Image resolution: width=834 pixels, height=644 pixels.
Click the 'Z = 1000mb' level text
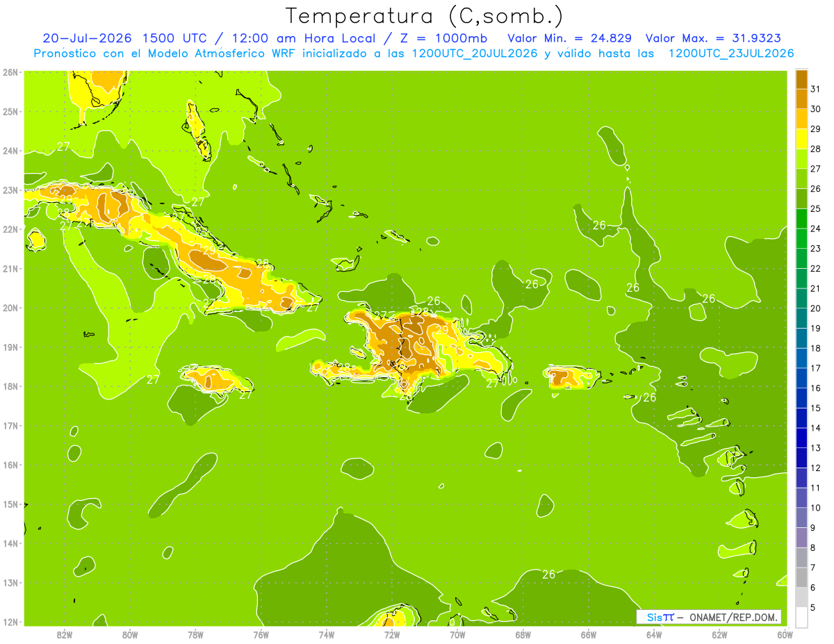(x=442, y=38)
